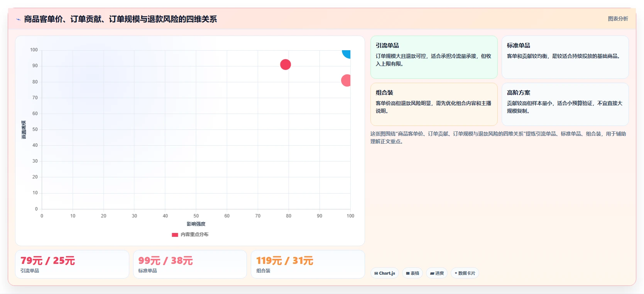The height and width of the screenshot is (294, 644).
Task: Click the small icon before the title
Action: 18,19
